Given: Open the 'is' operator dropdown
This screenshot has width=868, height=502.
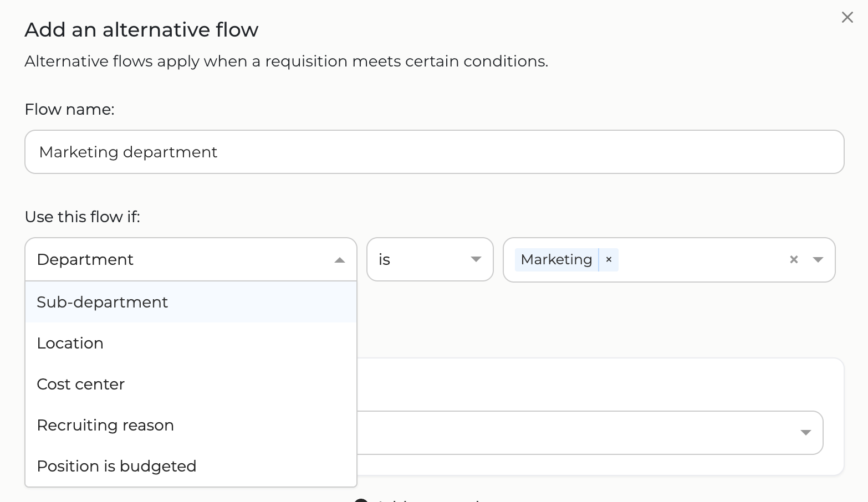Looking at the screenshot, I should 430,259.
